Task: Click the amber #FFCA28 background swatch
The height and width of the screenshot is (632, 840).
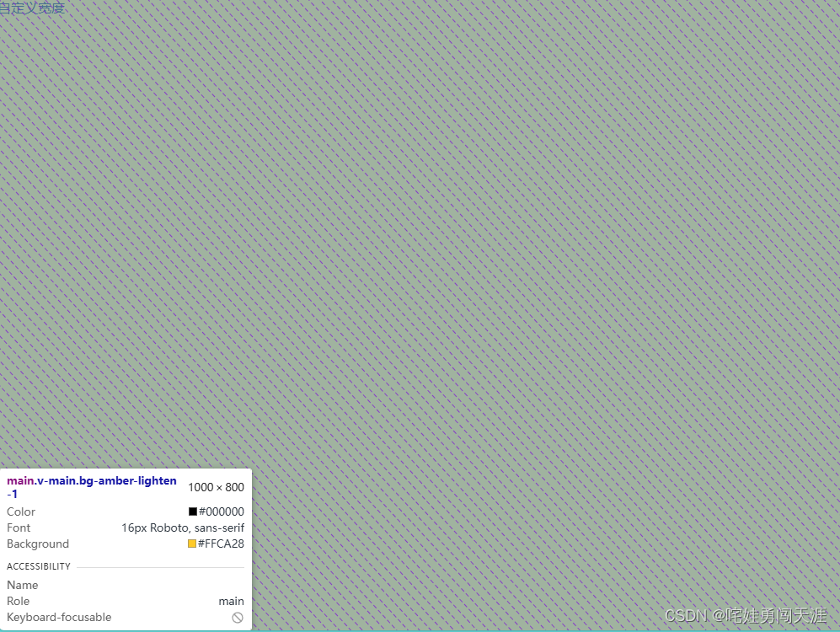Action: tap(192, 544)
